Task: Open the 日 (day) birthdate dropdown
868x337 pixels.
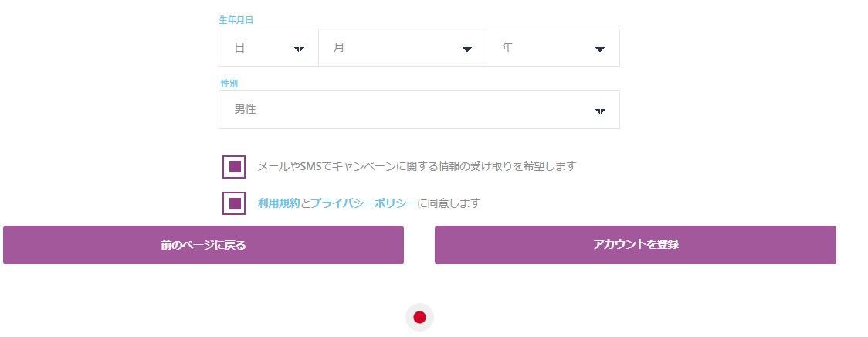Action: (x=269, y=48)
